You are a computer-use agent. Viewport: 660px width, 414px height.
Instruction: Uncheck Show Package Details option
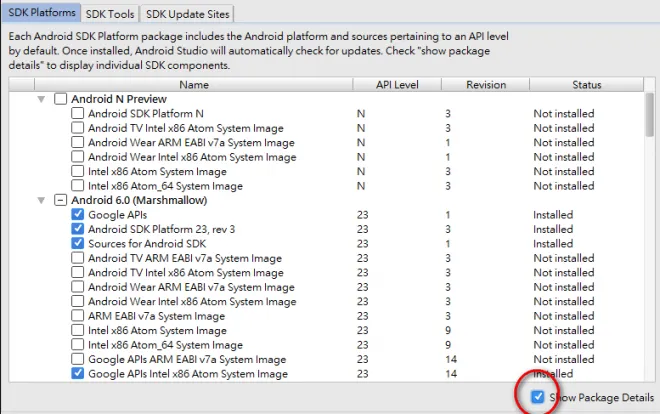coord(538,397)
